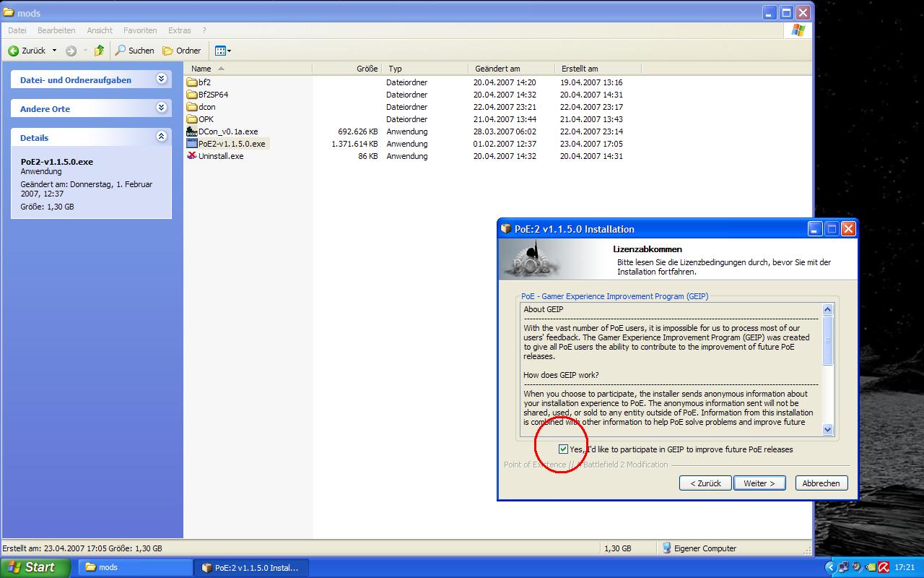Click the Abbrechen button in installer

[x=821, y=483]
